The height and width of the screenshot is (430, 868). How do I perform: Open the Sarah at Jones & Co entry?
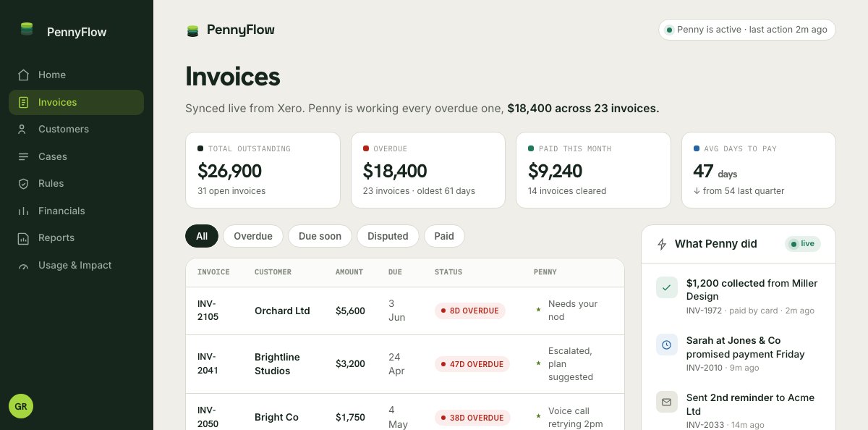pyautogui.click(x=739, y=353)
